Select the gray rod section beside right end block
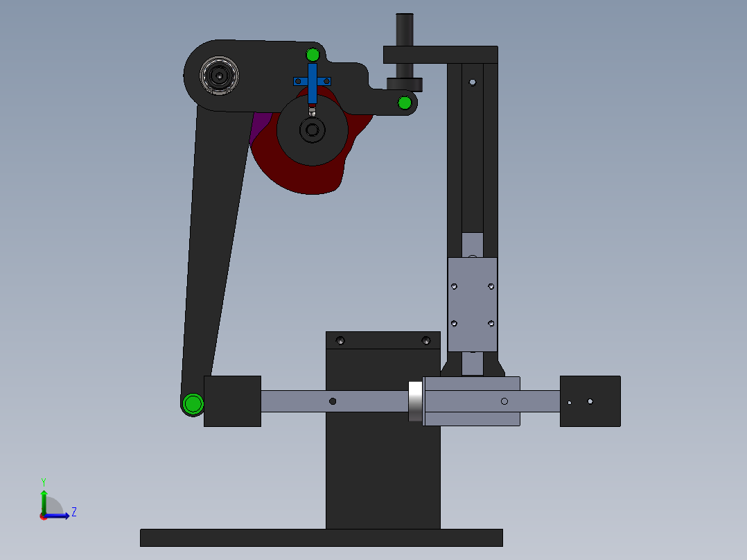 point(541,401)
